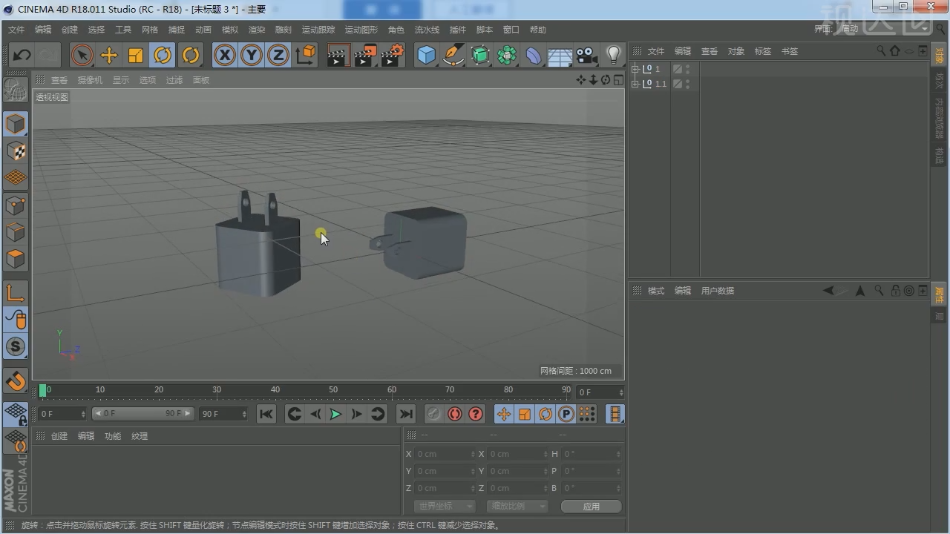The height and width of the screenshot is (534, 950).
Task: Click the 0 F–90 F preview range slider
Action: pyautogui.click(x=142, y=413)
